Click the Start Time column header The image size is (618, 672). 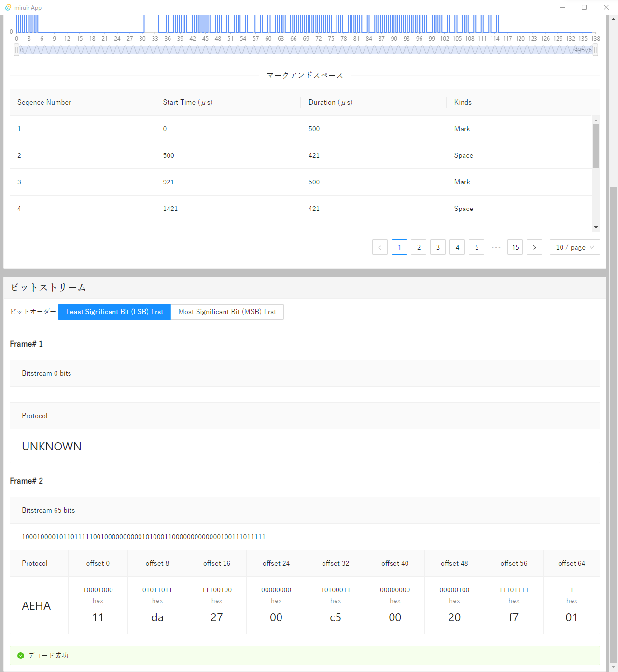click(x=187, y=102)
